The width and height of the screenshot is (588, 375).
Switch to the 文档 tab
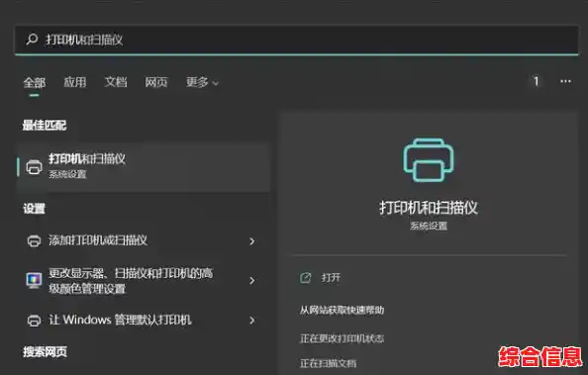point(116,82)
